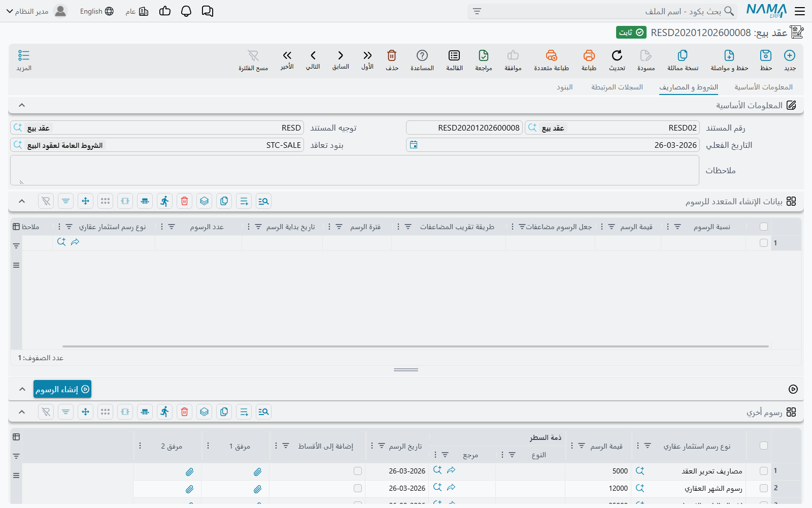Viewport: 812px width, 508px height.
Task: Click search-rows icon in بيانات الإنشاء المتعدد للرسوم toolbar
Action: (263, 201)
